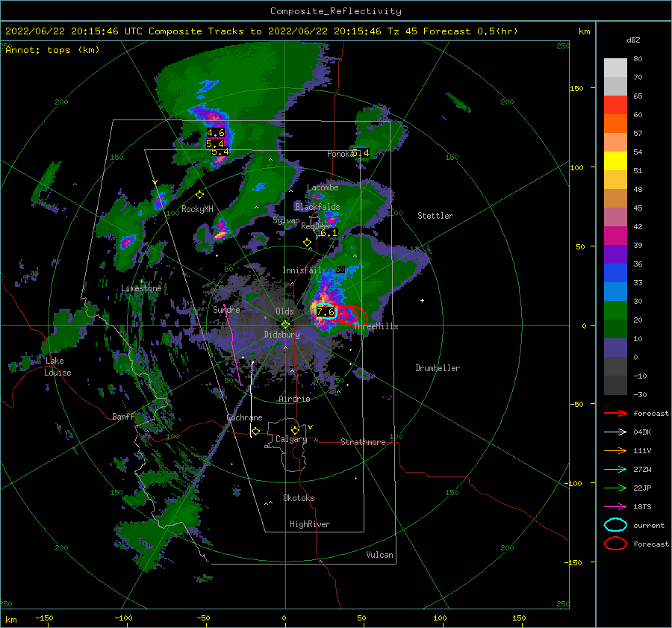Screen dimensions: 672x628
Task: Click the Strathmore city label
Action: point(363,442)
